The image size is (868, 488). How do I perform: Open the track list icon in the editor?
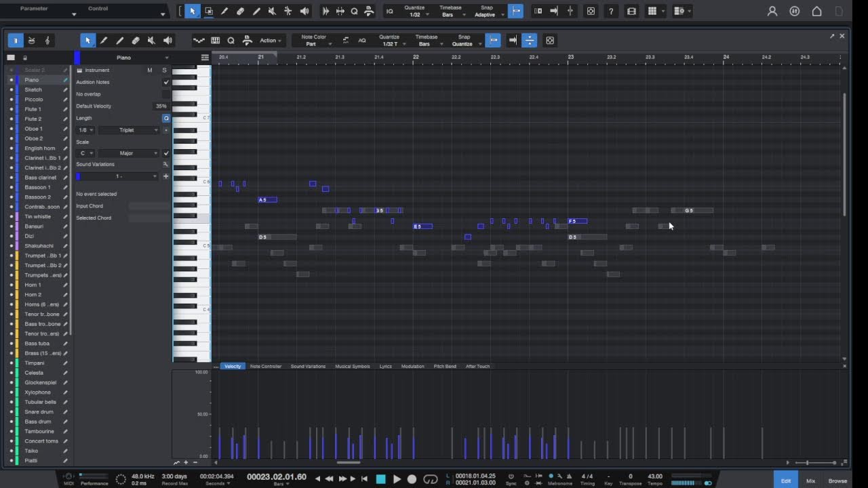click(x=11, y=58)
